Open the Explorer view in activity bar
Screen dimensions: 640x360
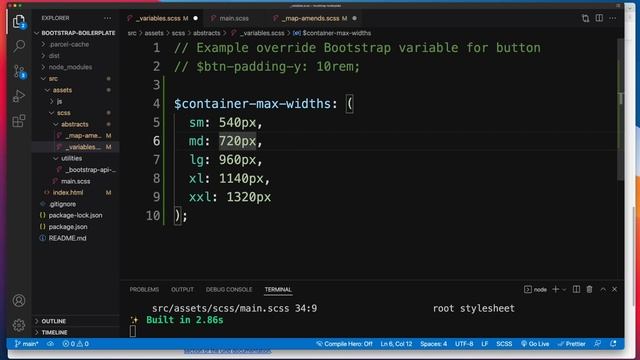[19, 21]
